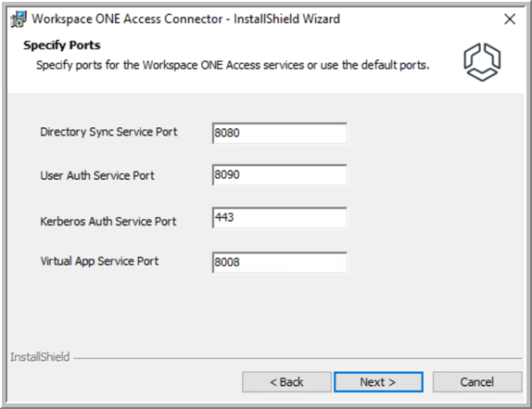Focus the Directory Sync Service Port field

280,133
